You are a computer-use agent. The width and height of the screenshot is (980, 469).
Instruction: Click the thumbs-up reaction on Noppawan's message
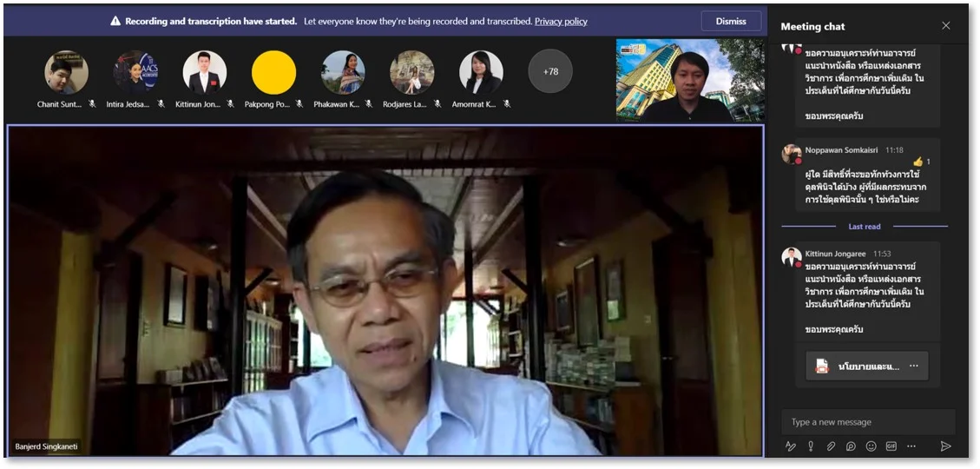(918, 162)
